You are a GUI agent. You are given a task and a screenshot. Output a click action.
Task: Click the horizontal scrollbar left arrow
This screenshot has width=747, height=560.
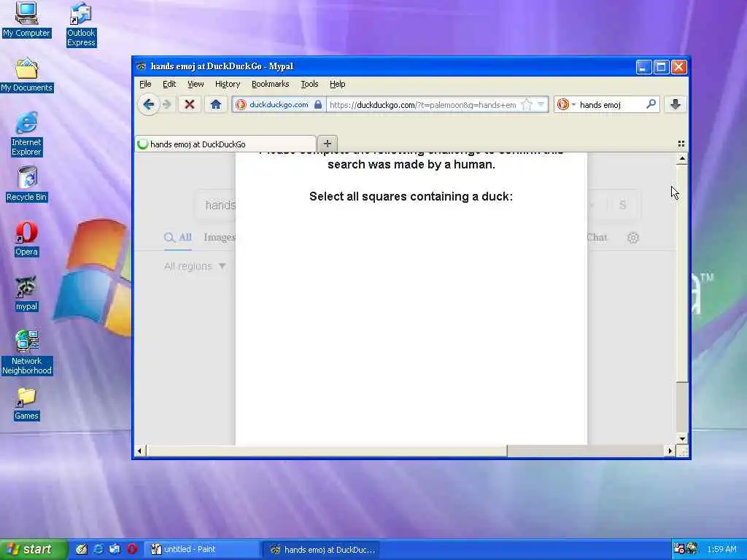139,451
